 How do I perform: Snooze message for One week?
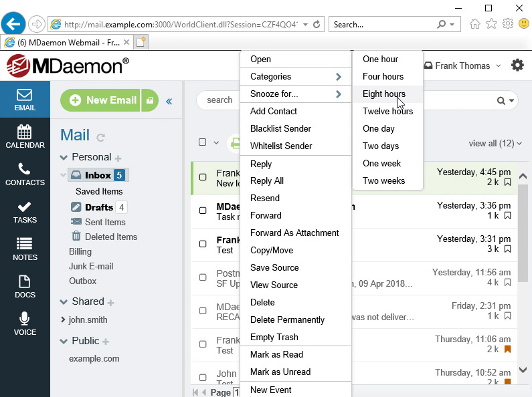(x=388, y=163)
